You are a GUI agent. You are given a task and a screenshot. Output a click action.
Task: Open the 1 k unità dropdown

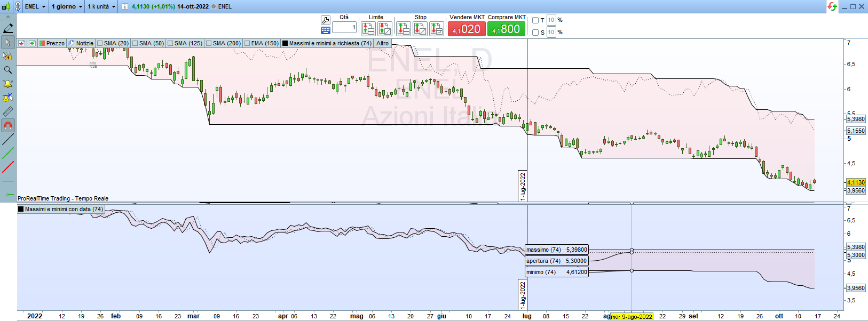101,6
